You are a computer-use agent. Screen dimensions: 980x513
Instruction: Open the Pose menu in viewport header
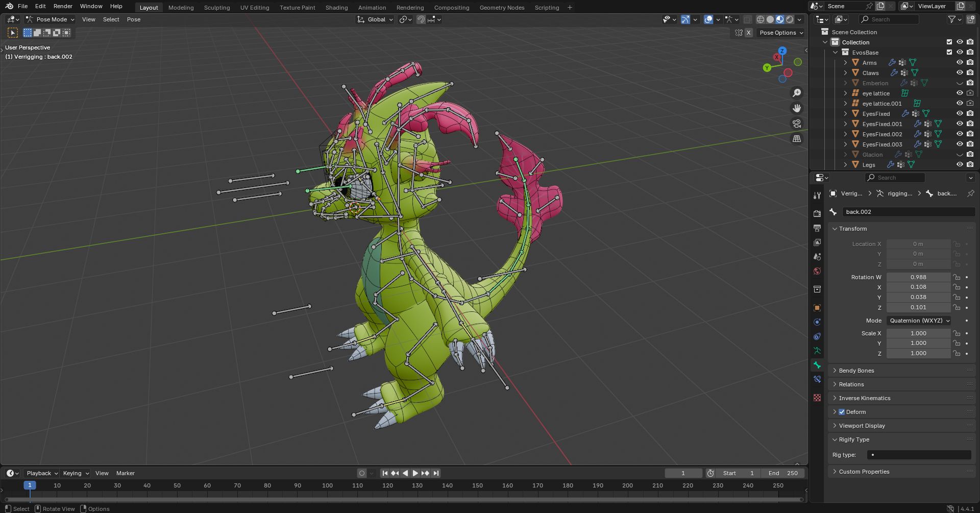[x=134, y=19]
